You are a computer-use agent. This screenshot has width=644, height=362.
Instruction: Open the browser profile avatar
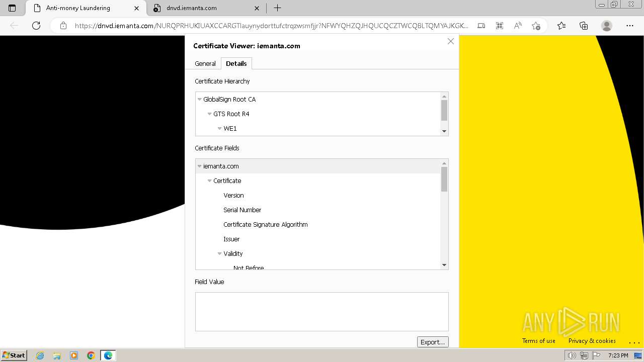pos(607,26)
